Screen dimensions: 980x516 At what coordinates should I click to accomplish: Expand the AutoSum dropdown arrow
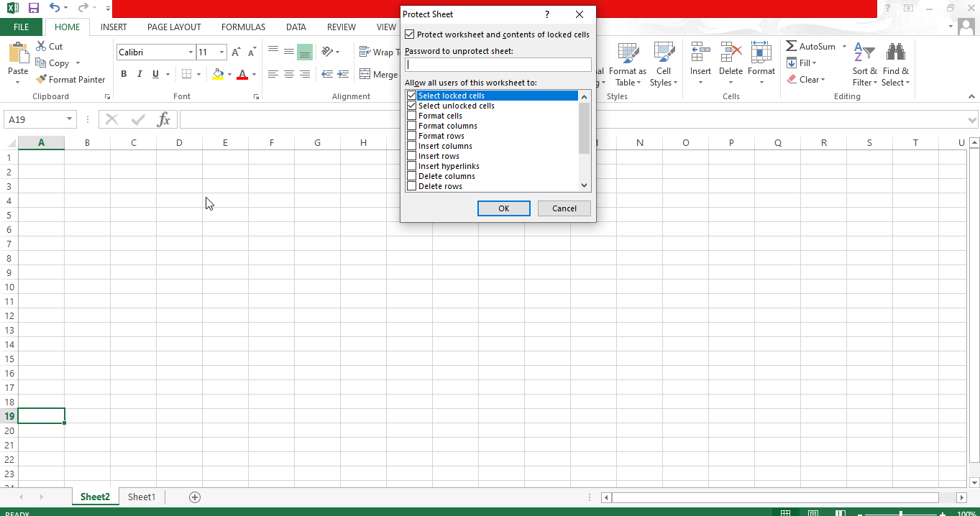click(x=844, y=46)
